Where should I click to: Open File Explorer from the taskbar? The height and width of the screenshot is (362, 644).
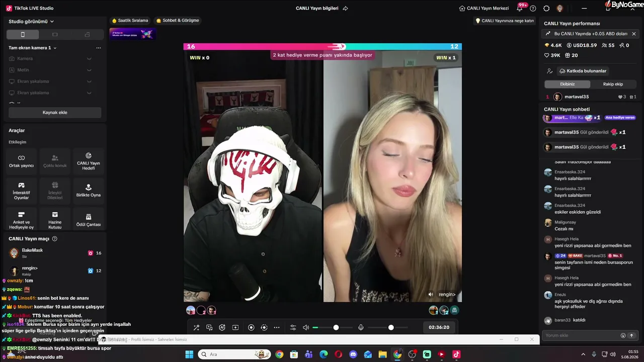[382, 354]
